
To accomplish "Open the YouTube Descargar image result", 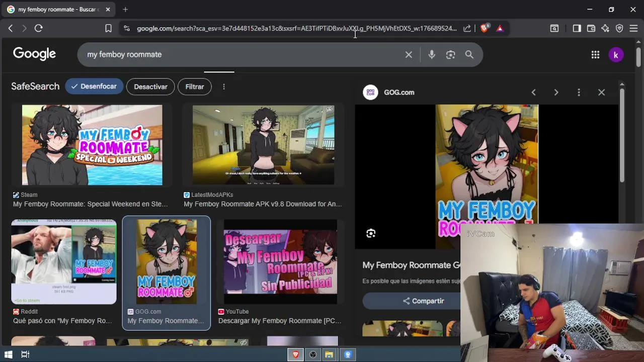I will pyautogui.click(x=280, y=261).
